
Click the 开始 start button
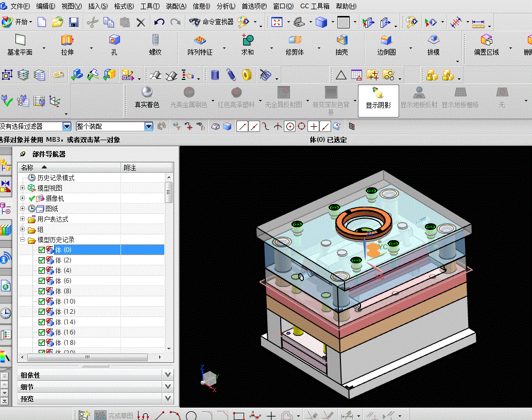[16, 22]
